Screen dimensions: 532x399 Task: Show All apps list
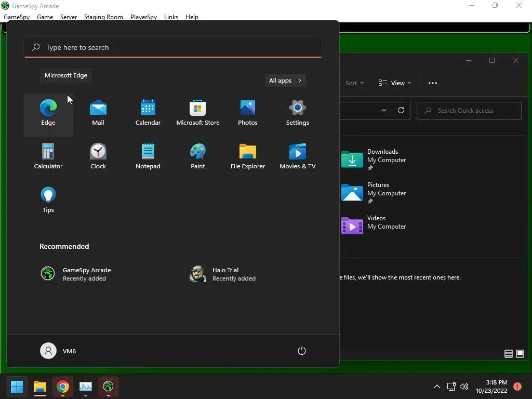coord(285,81)
